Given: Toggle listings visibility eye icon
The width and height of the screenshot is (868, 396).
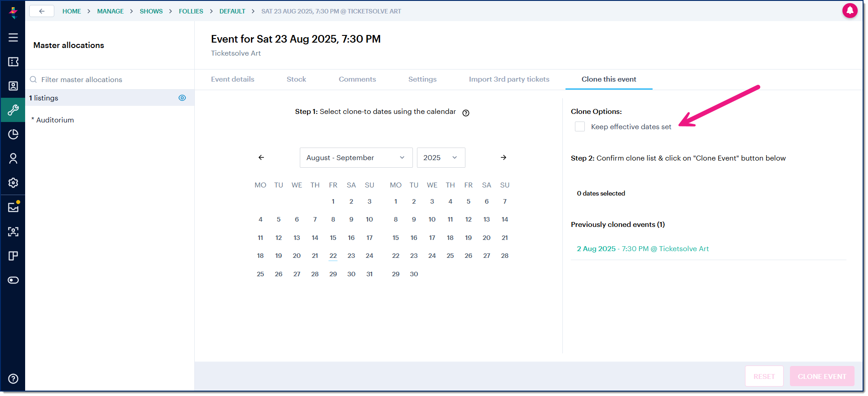Looking at the screenshot, I should 182,98.
